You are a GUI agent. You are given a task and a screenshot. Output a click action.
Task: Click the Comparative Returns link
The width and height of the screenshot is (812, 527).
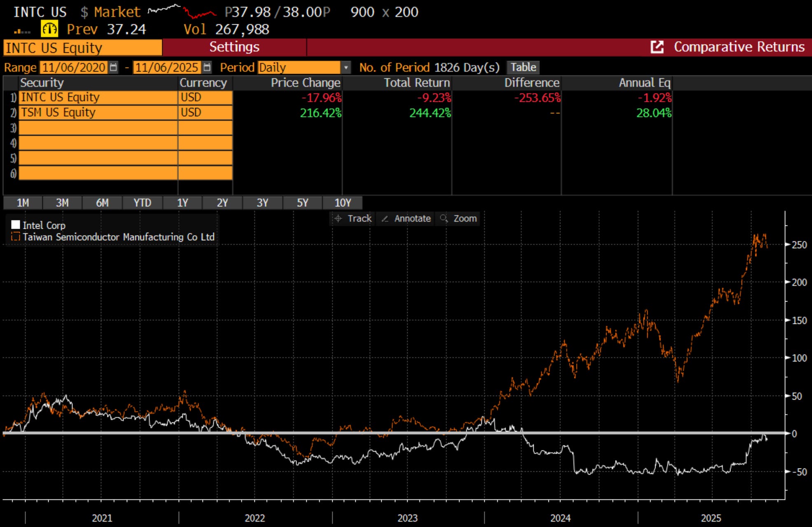(739, 47)
